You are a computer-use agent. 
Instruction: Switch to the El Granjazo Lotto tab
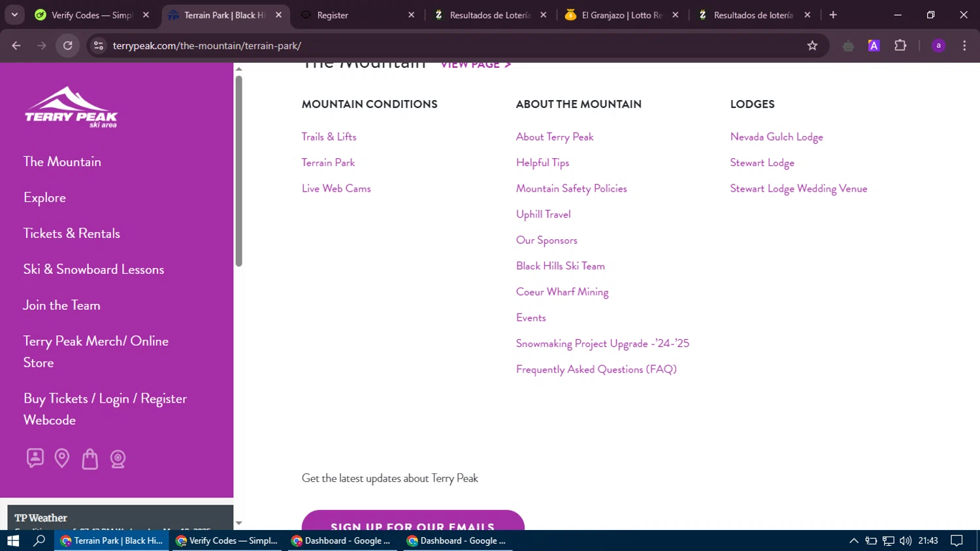coord(621,14)
